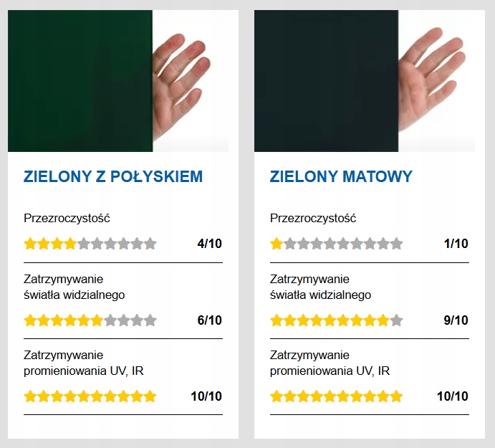The width and height of the screenshot is (495, 448).
Task: Open the ZIELONY MATOWY heading
Action: [341, 176]
